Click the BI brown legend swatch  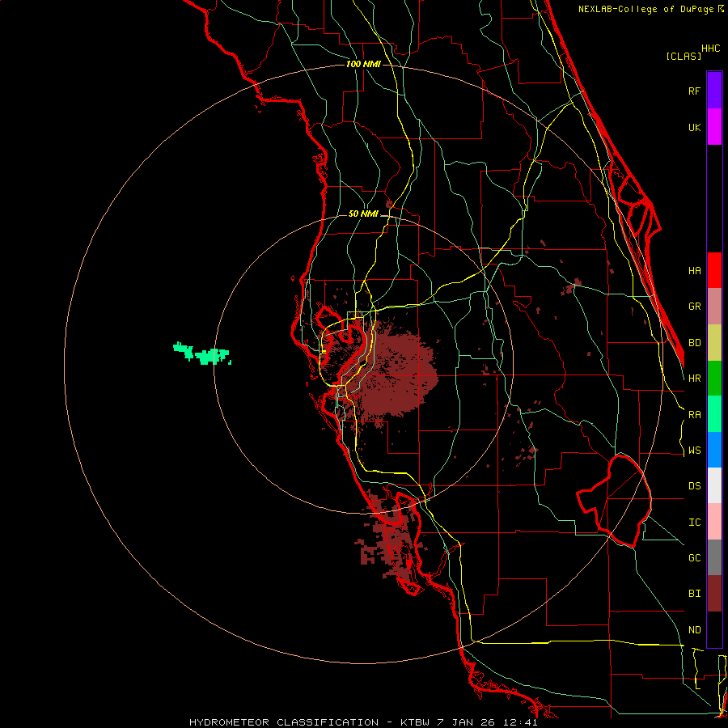714,594
